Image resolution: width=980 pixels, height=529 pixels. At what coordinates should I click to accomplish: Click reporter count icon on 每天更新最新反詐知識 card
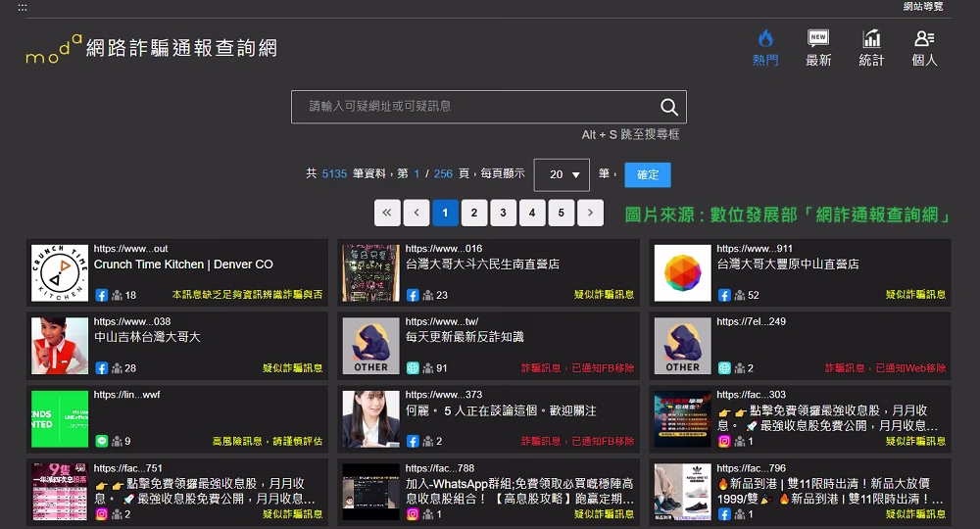coord(427,368)
